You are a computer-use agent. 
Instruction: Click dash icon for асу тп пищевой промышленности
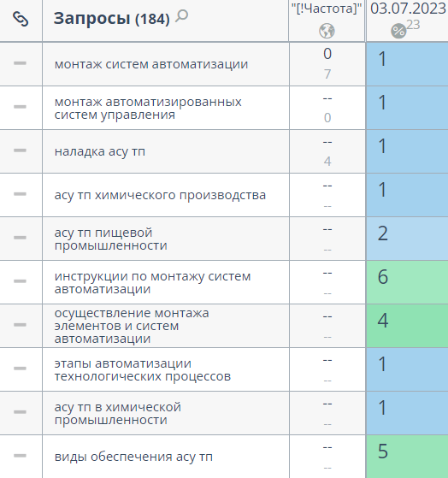tap(20, 238)
